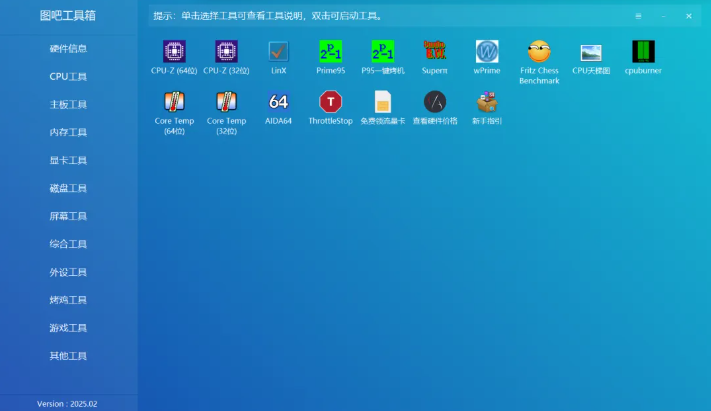
Task: Minimize the 图吧工具箱 window
Action: (x=663, y=16)
